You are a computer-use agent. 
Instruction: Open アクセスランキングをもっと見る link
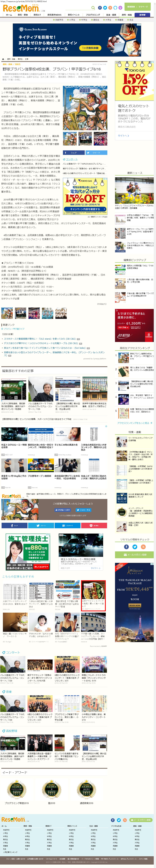[134, 423]
